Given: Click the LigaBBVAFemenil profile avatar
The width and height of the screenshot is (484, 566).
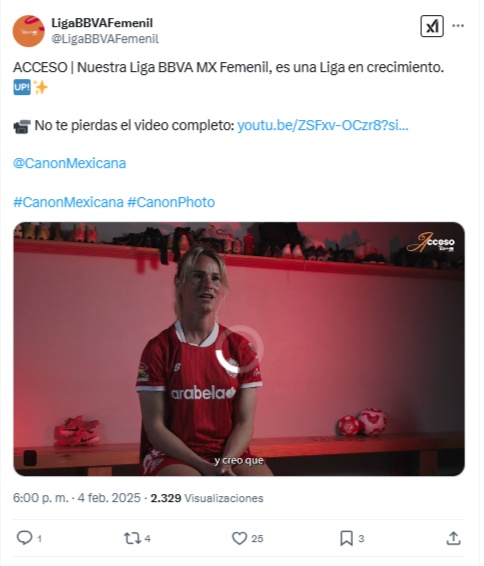Looking at the screenshot, I should click(x=29, y=31).
